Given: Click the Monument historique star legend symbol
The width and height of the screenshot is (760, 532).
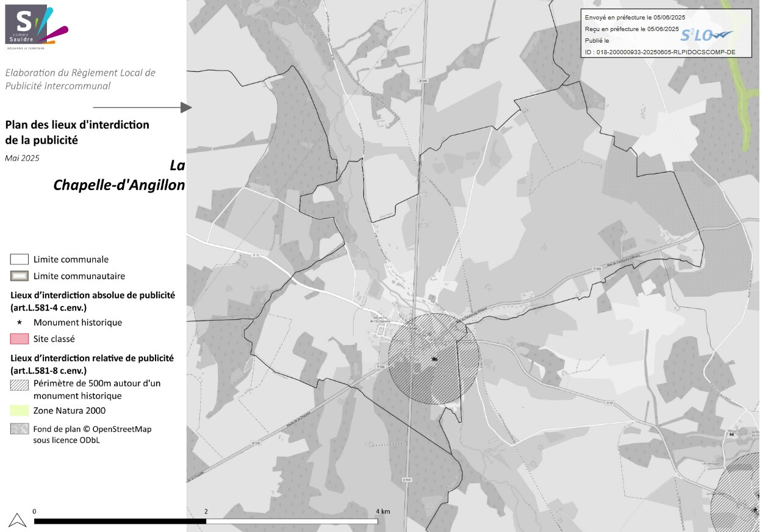Looking at the screenshot, I should click(x=19, y=322).
